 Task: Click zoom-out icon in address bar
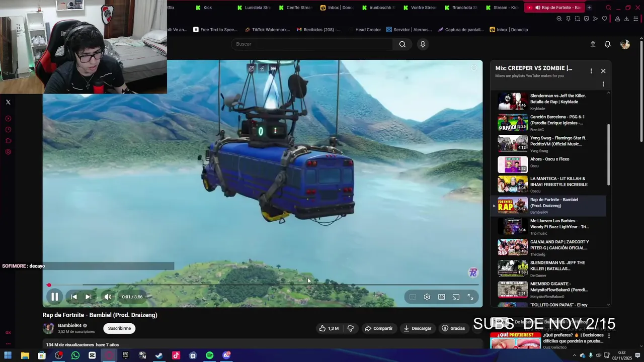click(559, 19)
